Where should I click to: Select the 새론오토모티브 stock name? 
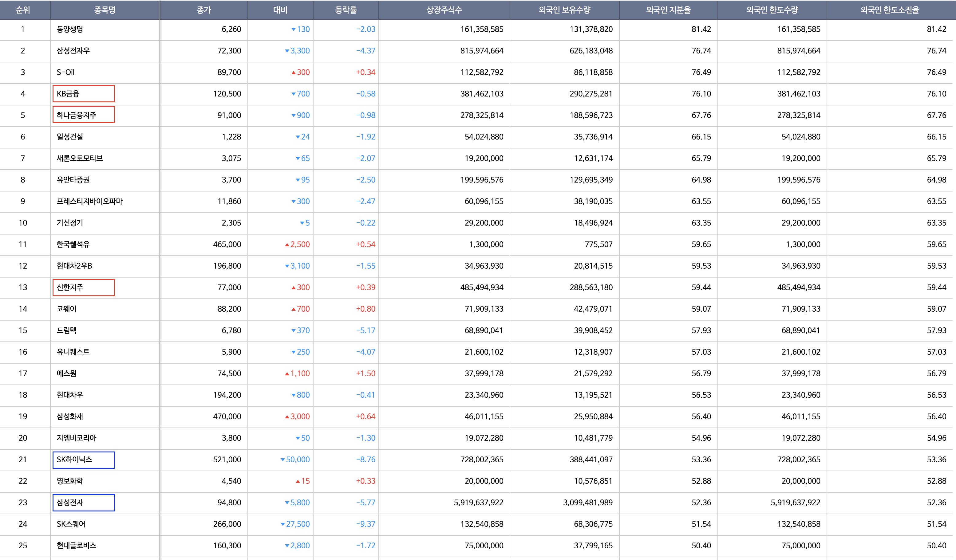coord(80,158)
